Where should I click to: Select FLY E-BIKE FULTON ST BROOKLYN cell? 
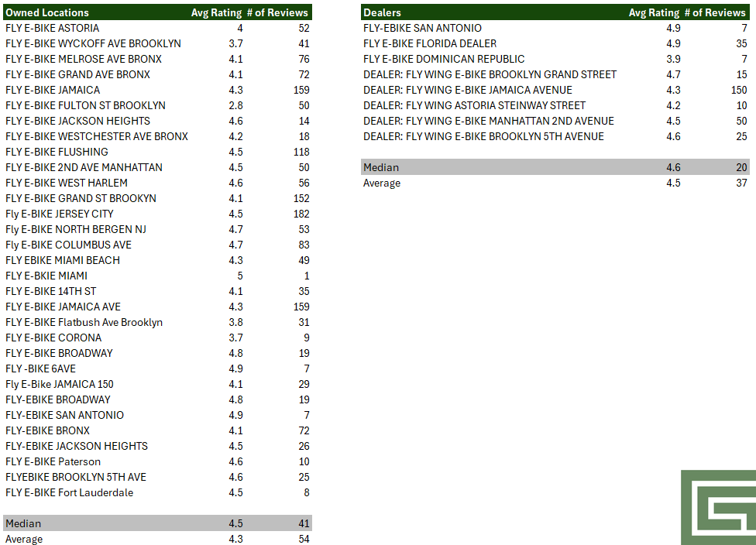click(x=85, y=105)
